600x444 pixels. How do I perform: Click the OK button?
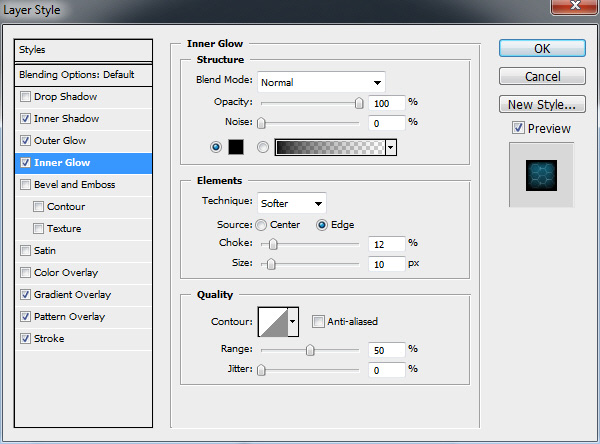[x=542, y=49]
